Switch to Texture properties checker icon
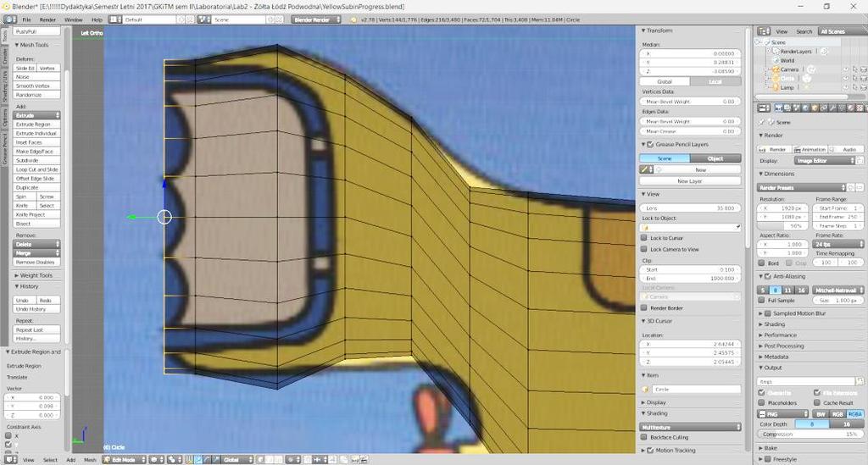 (860, 108)
